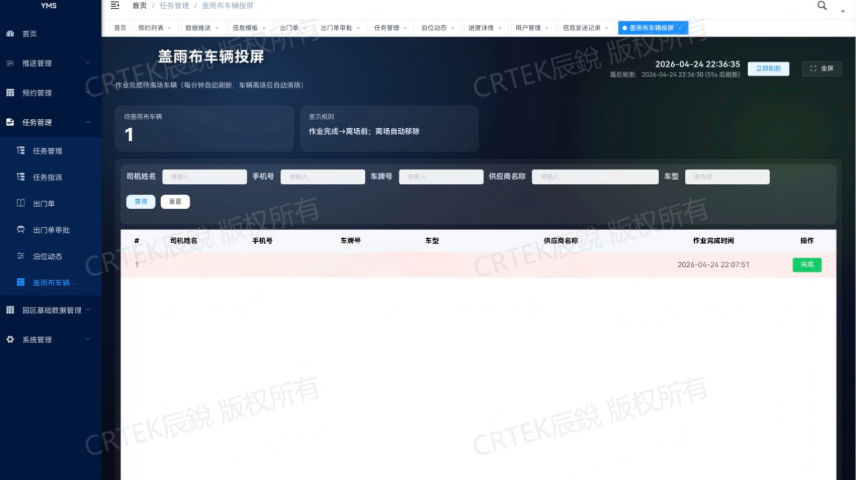
Task: Click the 出门单 book icon
Action: pos(21,203)
